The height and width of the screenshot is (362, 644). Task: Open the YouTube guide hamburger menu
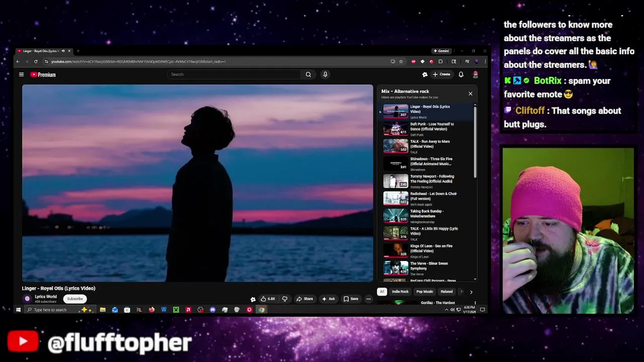pos(21,74)
